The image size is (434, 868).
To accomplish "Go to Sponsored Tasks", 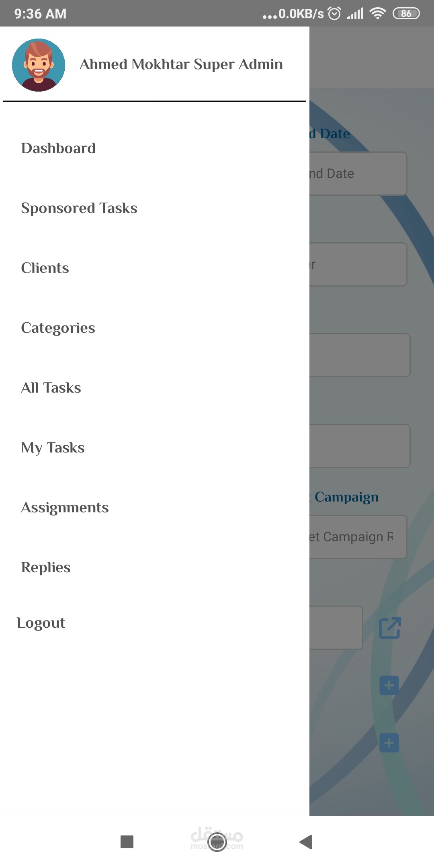I will point(79,208).
